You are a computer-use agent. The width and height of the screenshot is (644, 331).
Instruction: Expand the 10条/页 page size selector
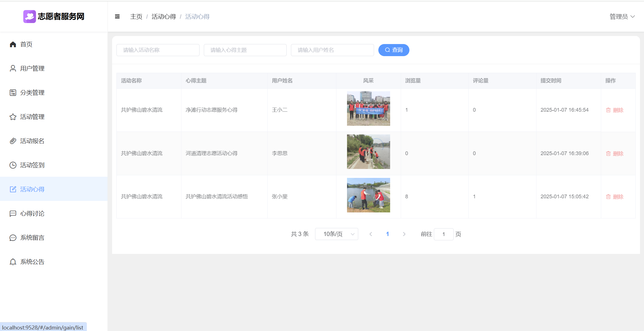(x=336, y=234)
